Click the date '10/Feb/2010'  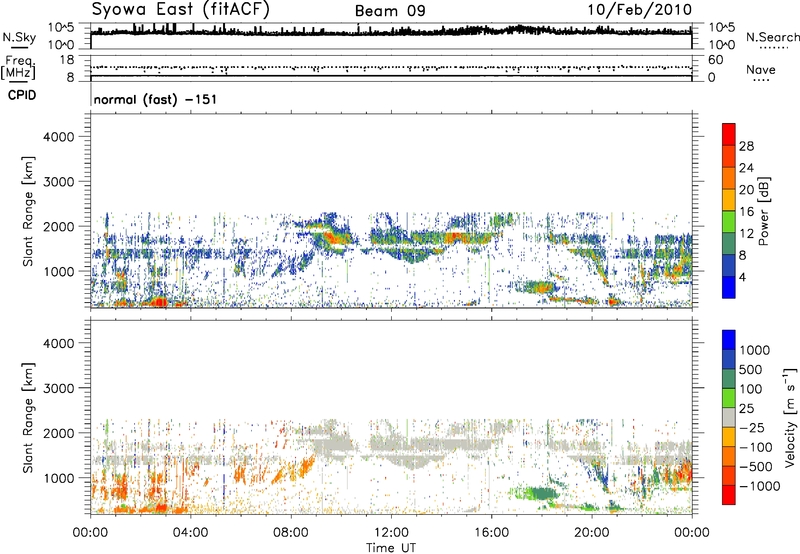[x=640, y=10]
